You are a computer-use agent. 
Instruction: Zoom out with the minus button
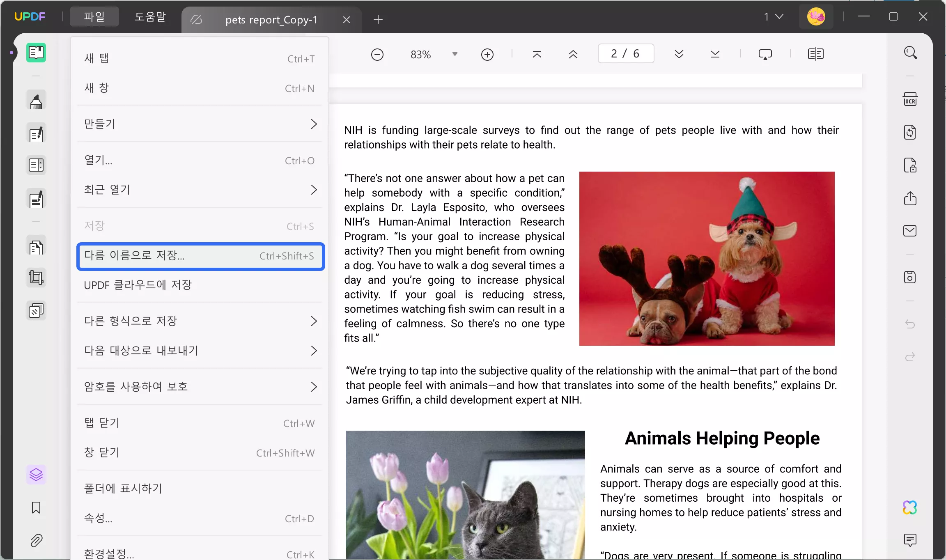pyautogui.click(x=377, y=55)
